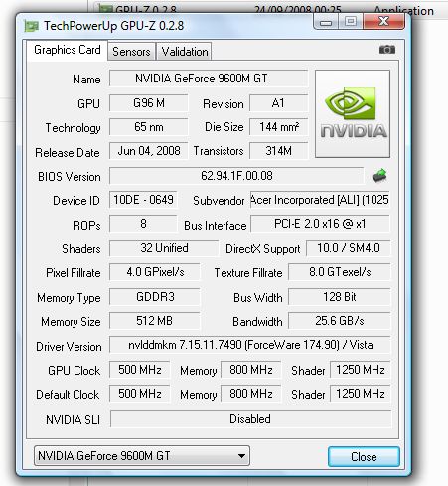
Task: Click the Device ID 10DE - 0649 field
Action: click(x=143, y=200)
